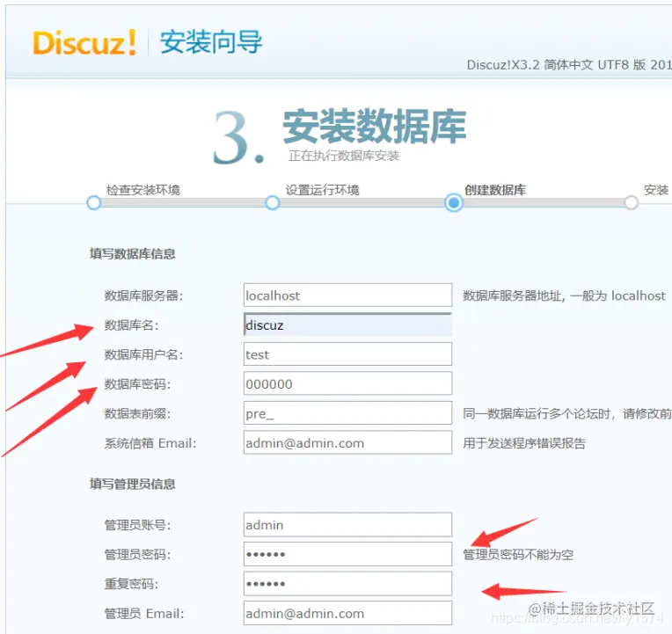
Task: Click the 管理员密码: label
Action: point(137,555)
